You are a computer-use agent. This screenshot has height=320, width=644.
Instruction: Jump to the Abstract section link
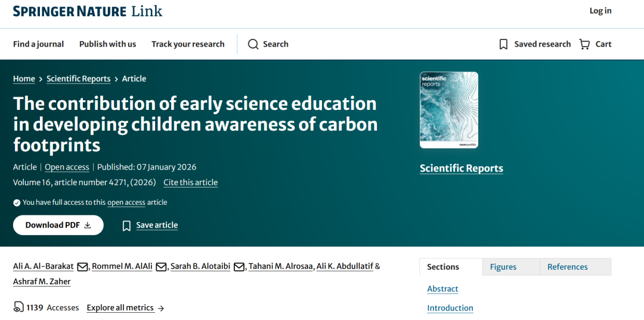point(442,289)
